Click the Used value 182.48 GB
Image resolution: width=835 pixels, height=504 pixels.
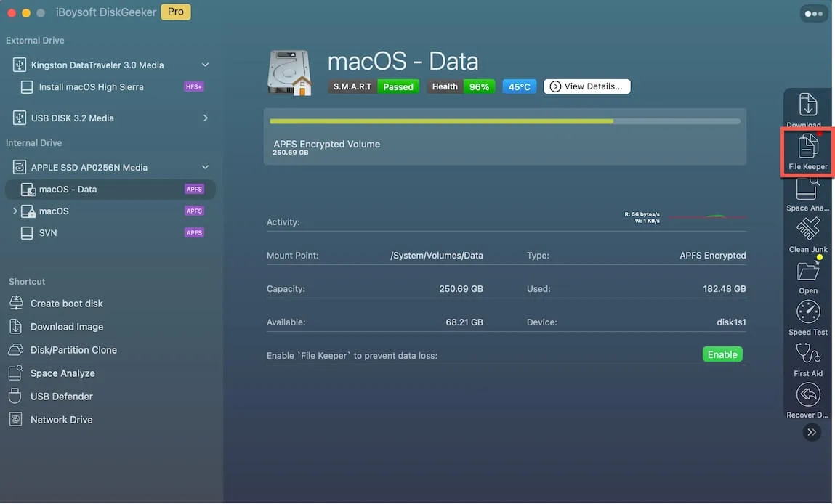725,289
